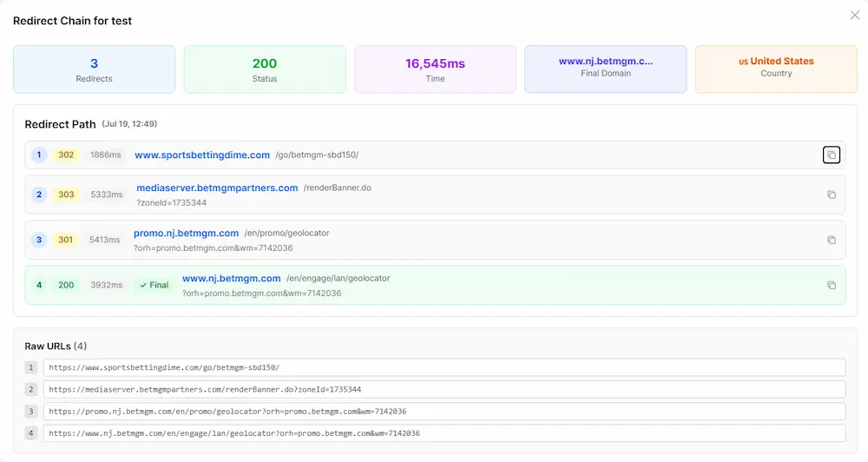Image resolution: width=868 pixels, height=462 pixels.
Task: Select raw URL field number 2
Action: [x=444, y=389]
